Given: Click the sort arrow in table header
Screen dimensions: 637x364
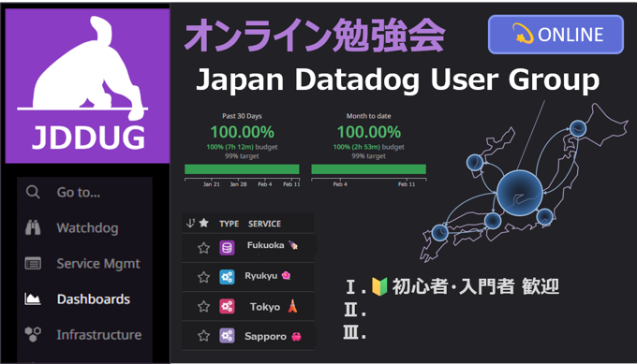Looking at the screenshot, I should click(x=190, y=223).
